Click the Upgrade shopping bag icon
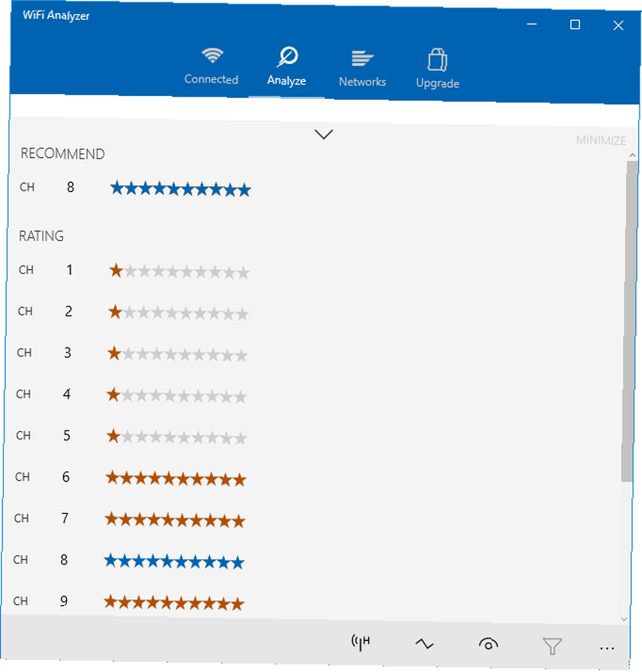 coord(438,60)
